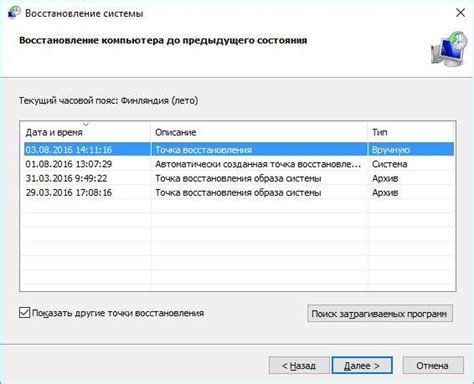This screenshot has height=384, width=474.
Task: Click the description in the 29.03.2016 row
Action: (x=238, y=193)
